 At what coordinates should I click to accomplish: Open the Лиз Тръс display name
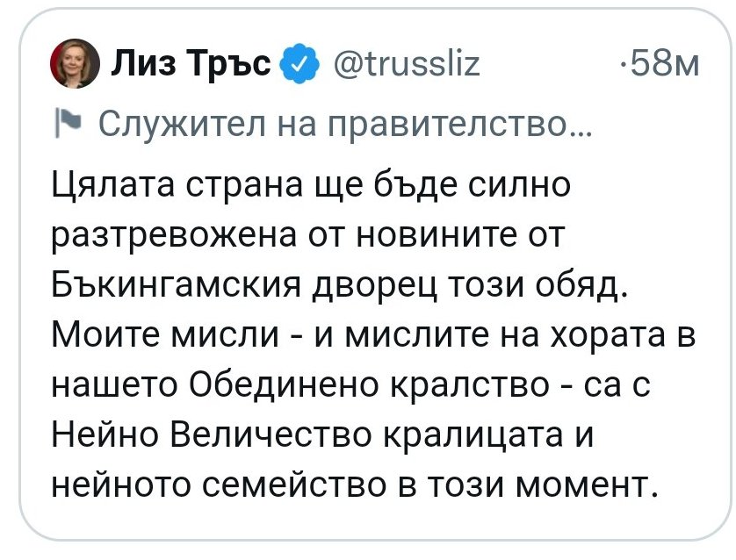pyautogui.click(x=190, y=64)
